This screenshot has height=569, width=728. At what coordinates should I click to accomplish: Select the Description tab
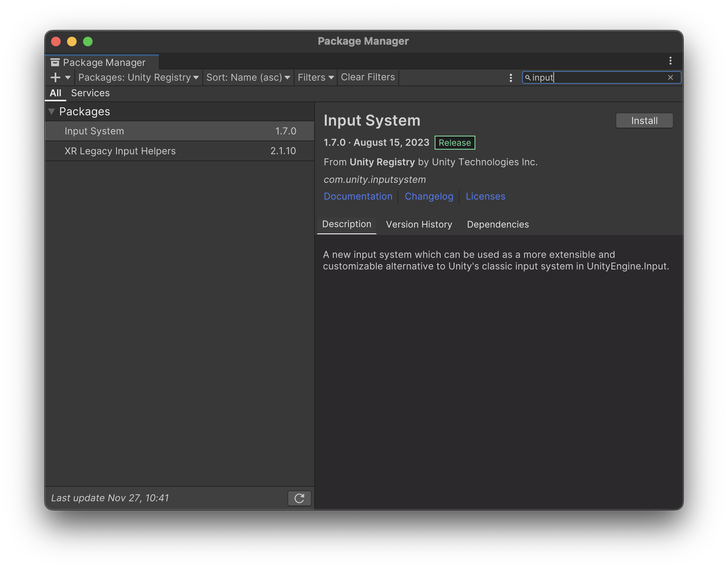tap(346, 224)
